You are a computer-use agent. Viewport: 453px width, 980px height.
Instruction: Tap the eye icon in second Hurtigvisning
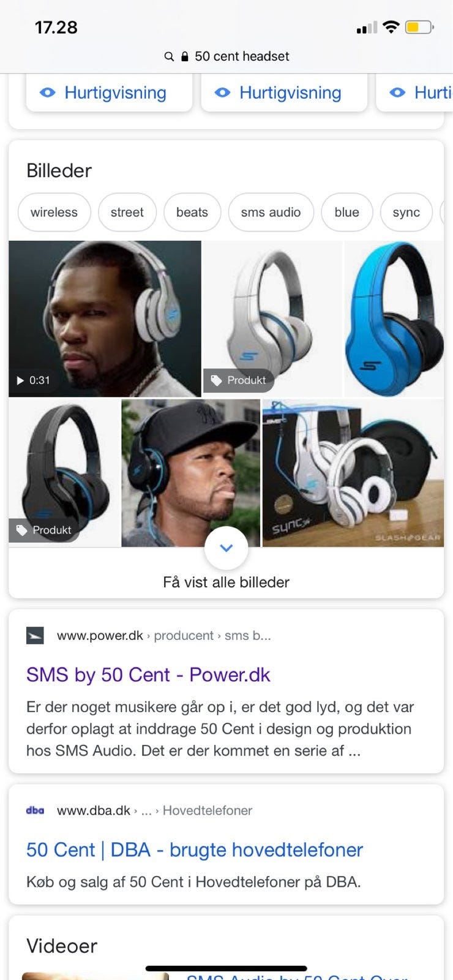click(x=223, y=92)
